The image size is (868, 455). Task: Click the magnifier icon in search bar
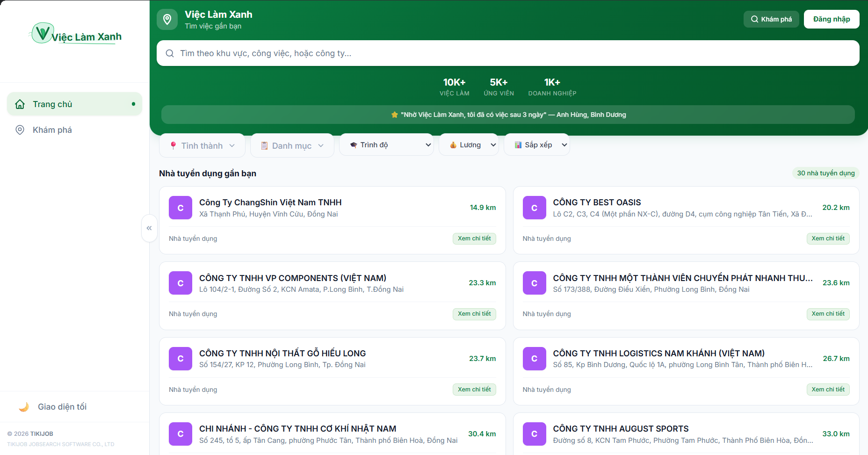pos(170,53)
